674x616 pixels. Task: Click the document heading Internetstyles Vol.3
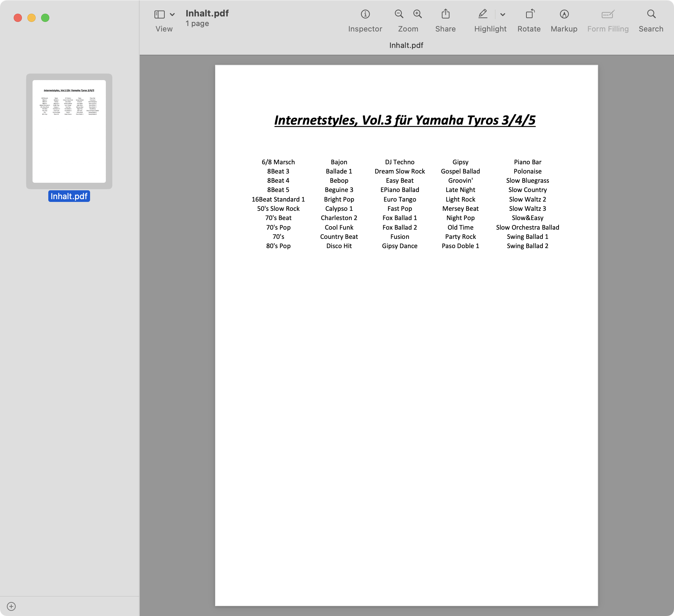405,120
